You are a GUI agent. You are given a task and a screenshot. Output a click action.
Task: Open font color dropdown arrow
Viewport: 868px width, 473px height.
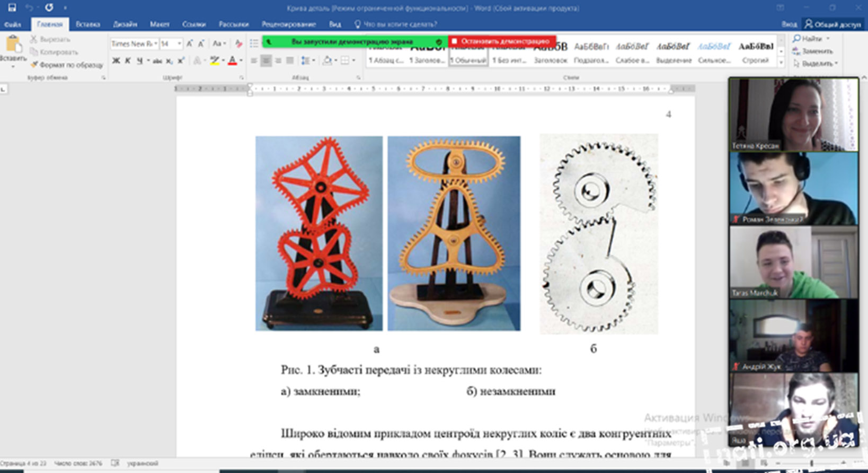click(240, 61)
